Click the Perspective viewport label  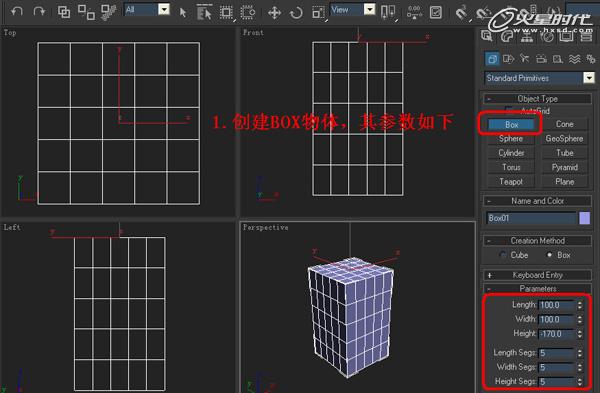(x=266, y=228)
